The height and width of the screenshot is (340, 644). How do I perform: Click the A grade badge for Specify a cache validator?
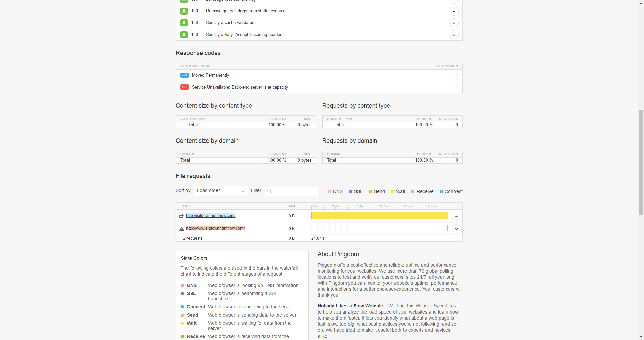184,23
